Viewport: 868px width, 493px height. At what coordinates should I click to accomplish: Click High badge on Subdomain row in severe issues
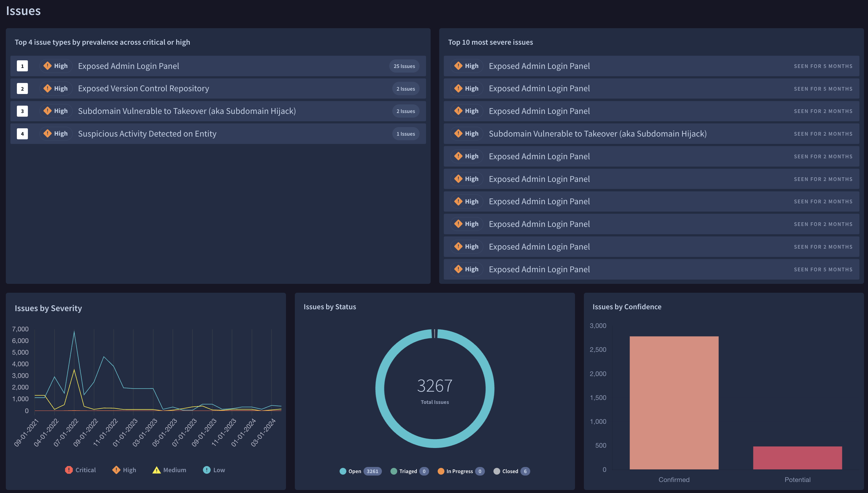point(466,134)
